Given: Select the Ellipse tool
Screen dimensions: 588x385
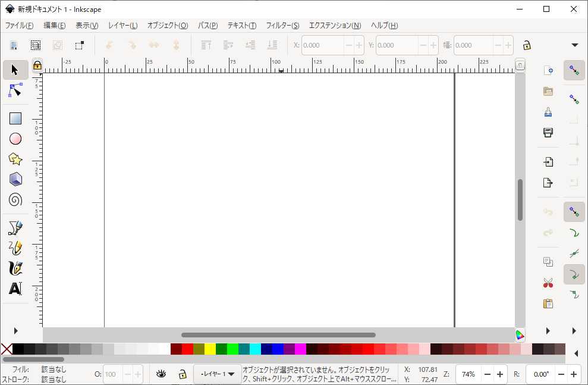Looking at the screenshot, I should 14,138.
